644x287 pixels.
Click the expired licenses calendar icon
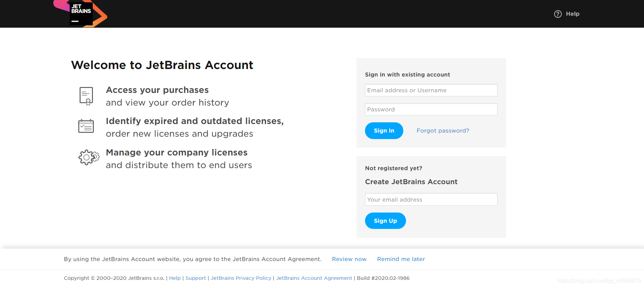(x=86, y=126)
